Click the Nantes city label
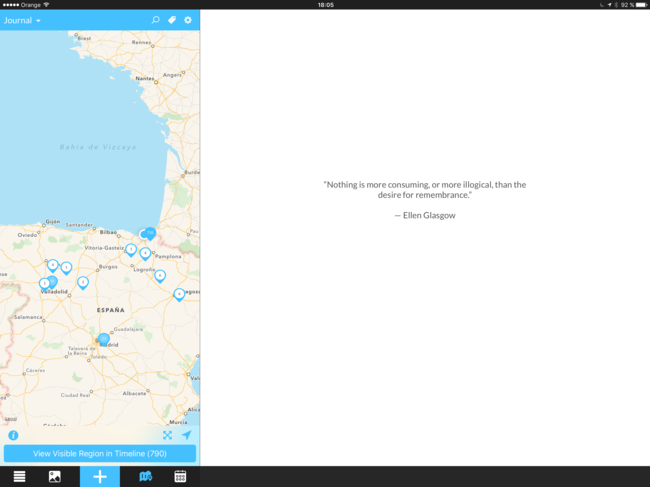Image resolution: width=650 pixels, height=487 pixels. [x=145, y=78]
